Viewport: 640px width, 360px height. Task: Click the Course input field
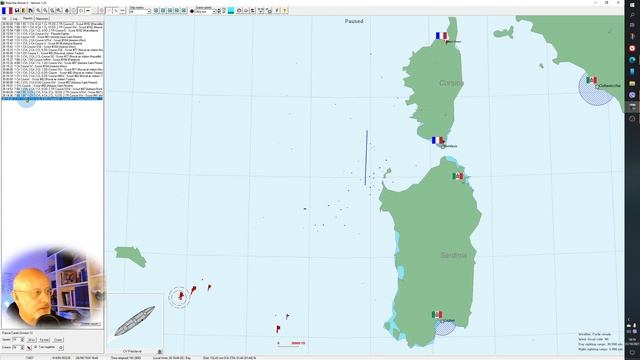pyautogui.click(x=16, y=347)
